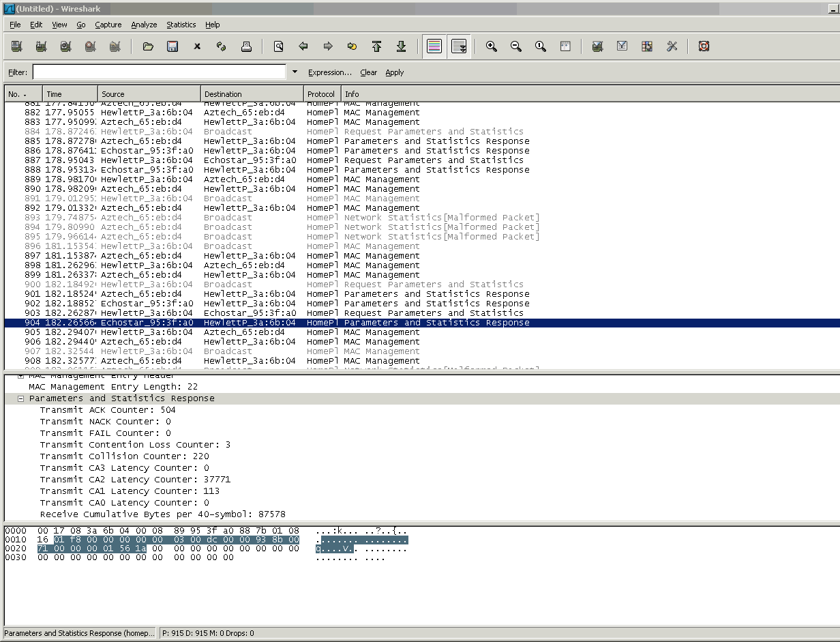The image size is (840, 642).
Task: Edit capture filters from the toolbar
Action: (x=598, y=46)
